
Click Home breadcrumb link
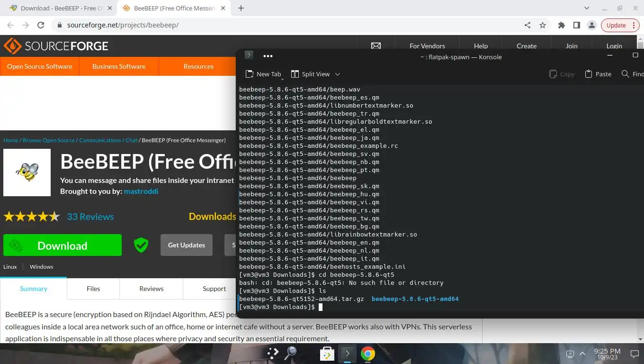pyautogui.click(x=10, y=140)
